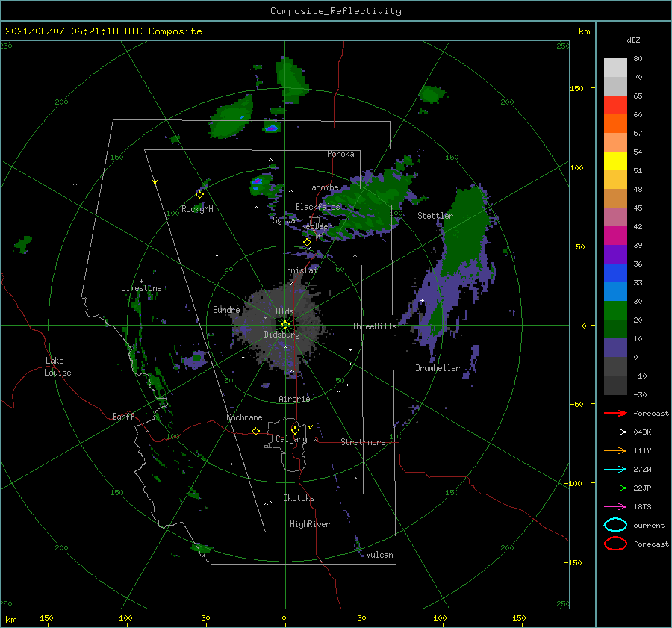
Task: Select the Sundre label
Action: coord(226,309)
